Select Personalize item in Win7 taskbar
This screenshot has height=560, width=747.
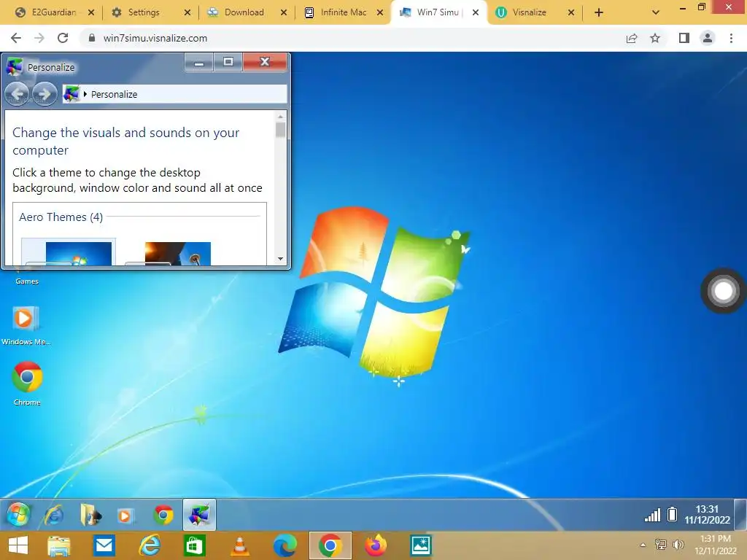pyautogui.click(x=200, y=515)
